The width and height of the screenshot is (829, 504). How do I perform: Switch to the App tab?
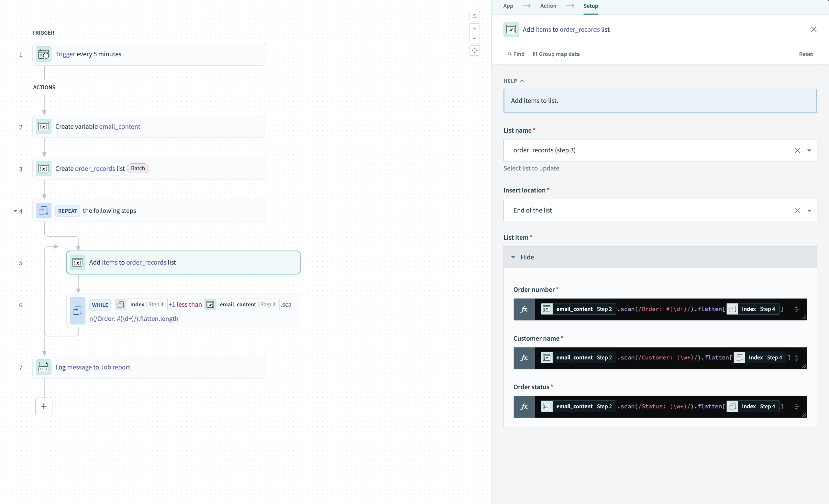(x=508, y=6)
